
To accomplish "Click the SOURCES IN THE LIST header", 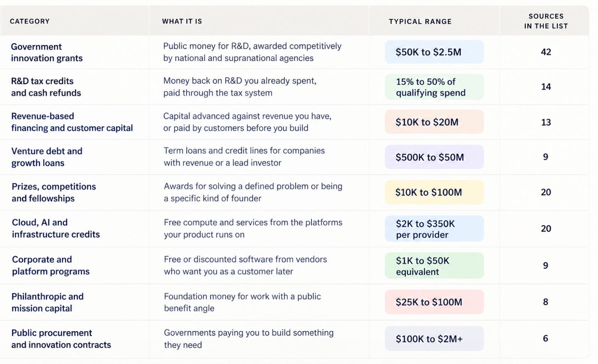I will click(x=546, y=21).
